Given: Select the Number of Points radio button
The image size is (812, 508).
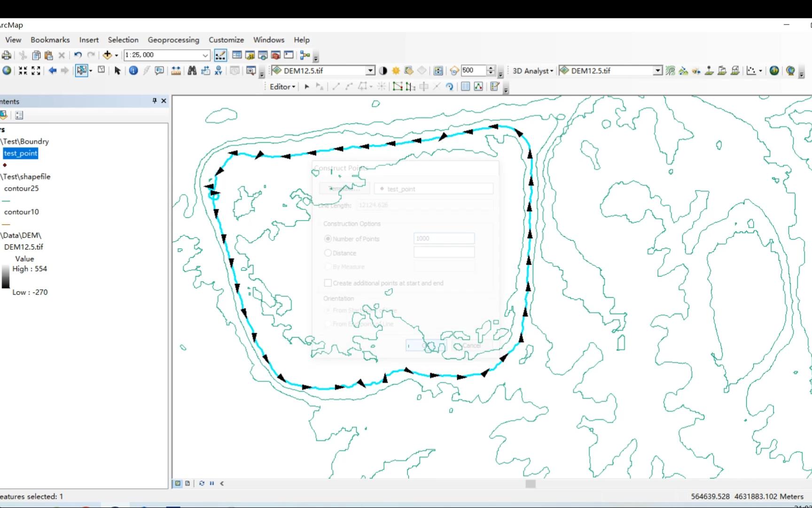Looking at the screenshot, I should (328, 238).
